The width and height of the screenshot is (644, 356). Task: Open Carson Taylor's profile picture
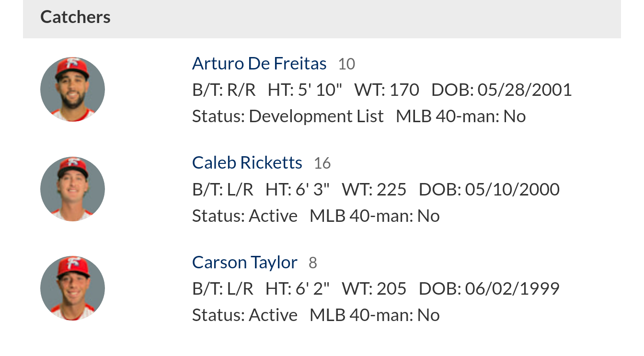(x=72, y=288)
